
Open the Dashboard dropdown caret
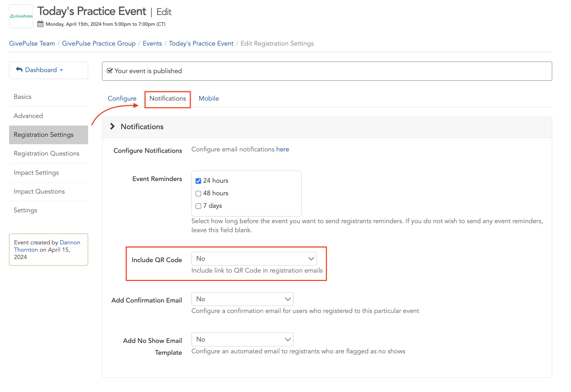click(x=61, y=70)
